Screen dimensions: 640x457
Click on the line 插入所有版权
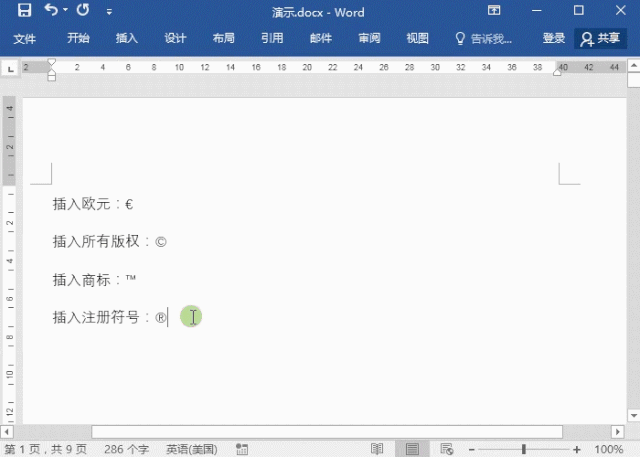[x=109, y=241]
